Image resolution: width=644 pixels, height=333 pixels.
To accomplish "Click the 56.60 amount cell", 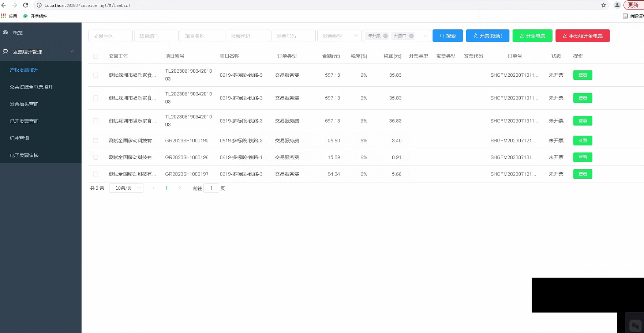I will (334, 140).
